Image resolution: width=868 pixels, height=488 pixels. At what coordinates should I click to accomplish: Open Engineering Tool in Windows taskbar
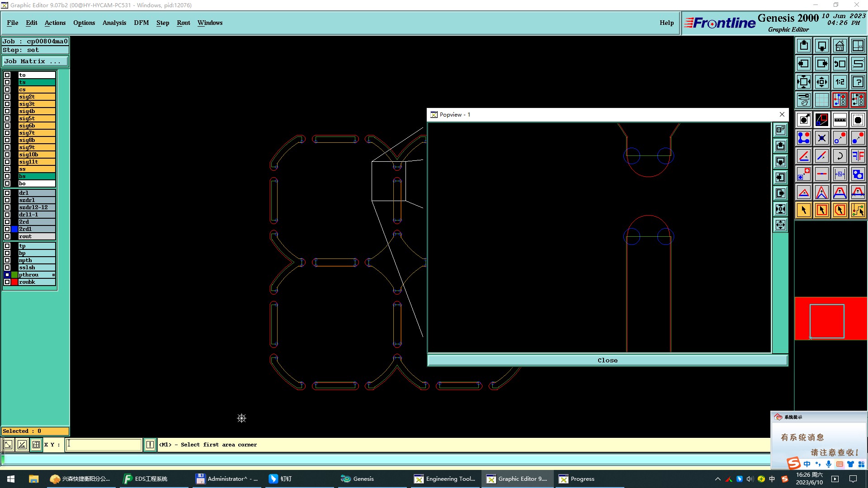click(x=445, y=479)
